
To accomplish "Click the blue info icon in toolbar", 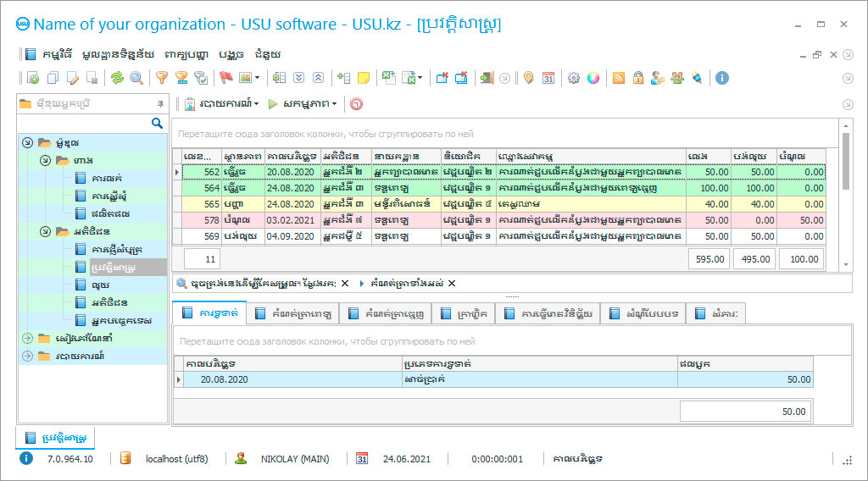I will [x=722, y=78].
